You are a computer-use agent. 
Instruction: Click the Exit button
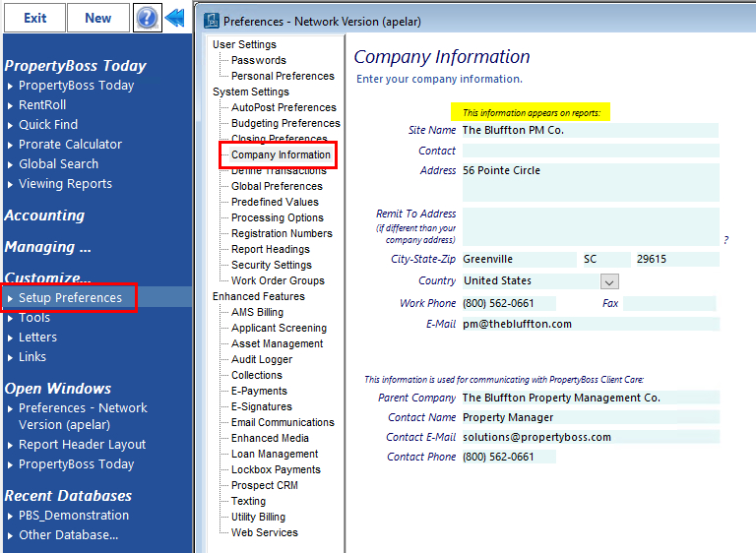tap(34, 18)
